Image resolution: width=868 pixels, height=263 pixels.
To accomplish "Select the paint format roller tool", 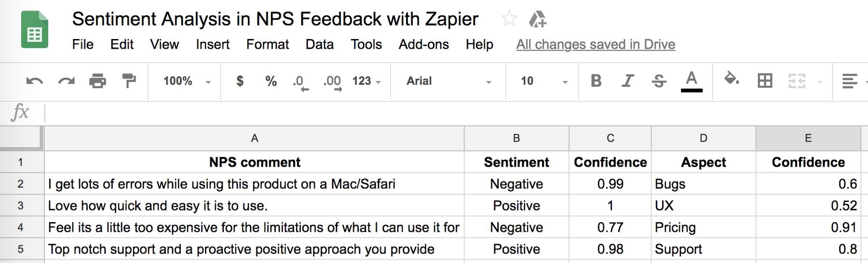I will [x=129, y=81].
